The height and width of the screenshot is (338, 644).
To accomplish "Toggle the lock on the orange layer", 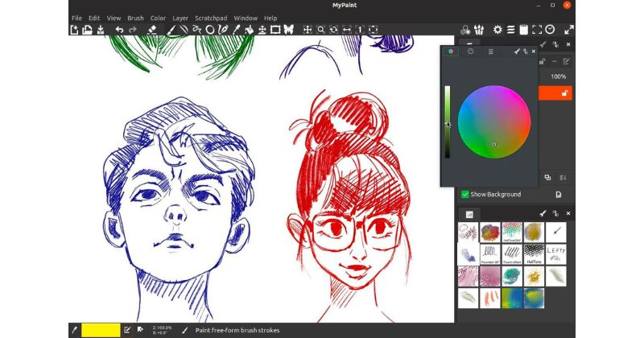I will [x=565, y=93].
